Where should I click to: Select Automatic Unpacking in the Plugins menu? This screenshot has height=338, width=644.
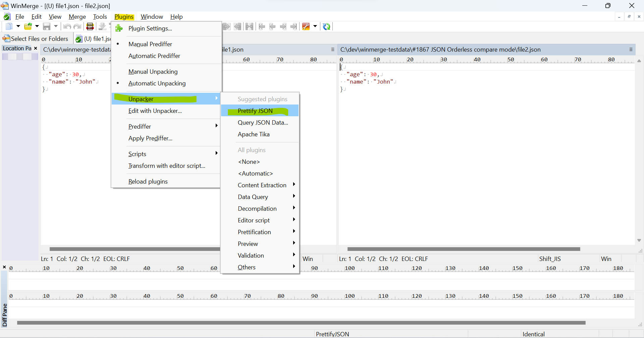point(157,83)
